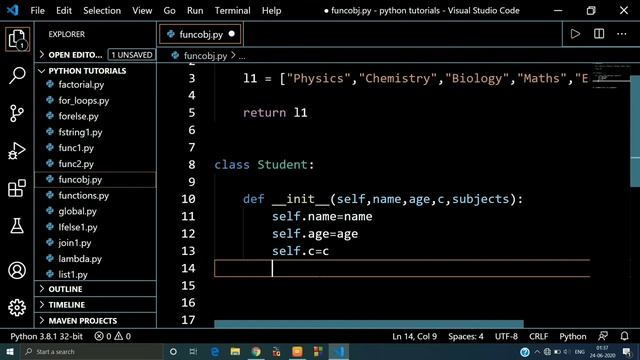
Task: Open More Actions ellipsis in editor
Action: [x=622, y=34]
